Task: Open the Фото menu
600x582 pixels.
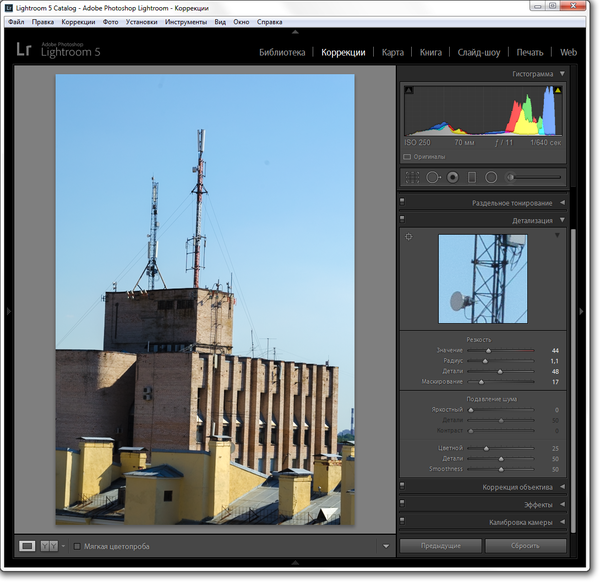Action: click(x=110, y=21)
